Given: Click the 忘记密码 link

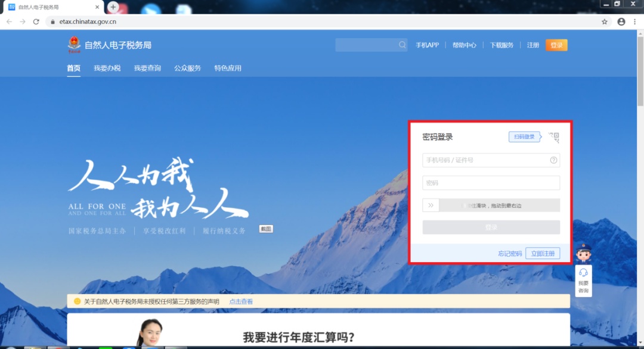Looking at the screenshot, I should (510, 254).
